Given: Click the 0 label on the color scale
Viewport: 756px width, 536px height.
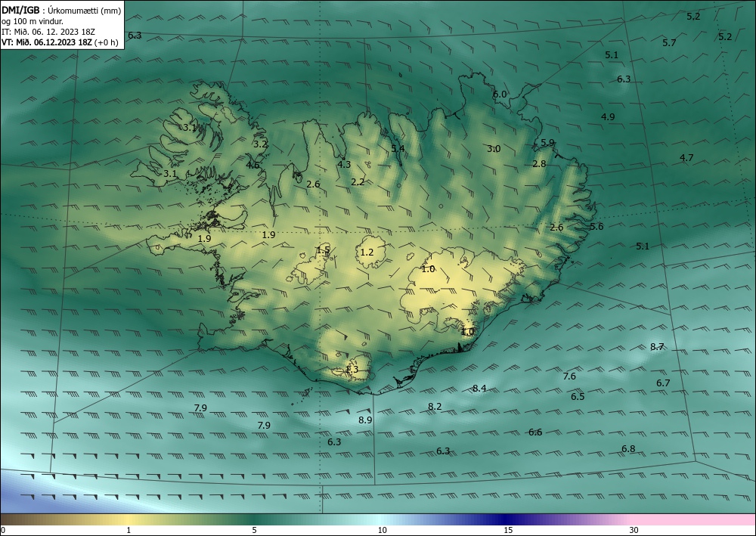Looking at the screenshot, I should coord(3,530).
